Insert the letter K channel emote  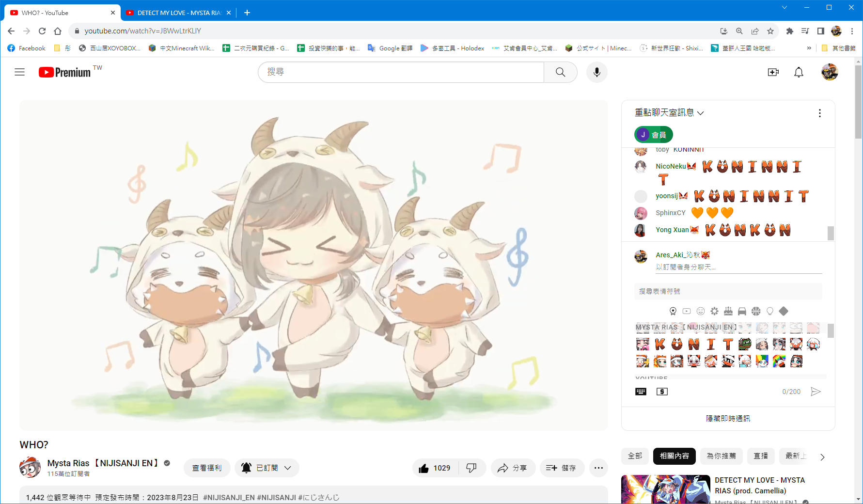pos(660,344)
